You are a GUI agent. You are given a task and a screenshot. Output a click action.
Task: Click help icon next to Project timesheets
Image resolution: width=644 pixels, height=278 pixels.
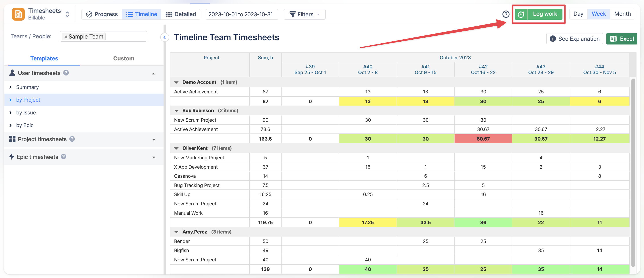pyautogui.click(x=72, y=139)
